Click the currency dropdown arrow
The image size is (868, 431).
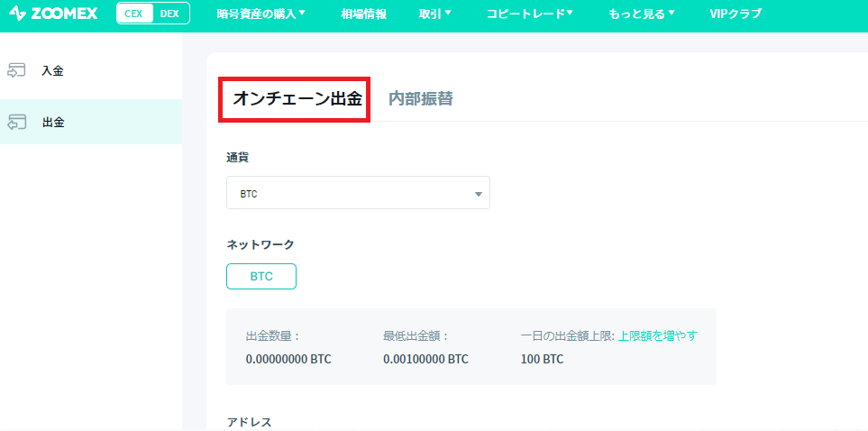coord(479,194)
